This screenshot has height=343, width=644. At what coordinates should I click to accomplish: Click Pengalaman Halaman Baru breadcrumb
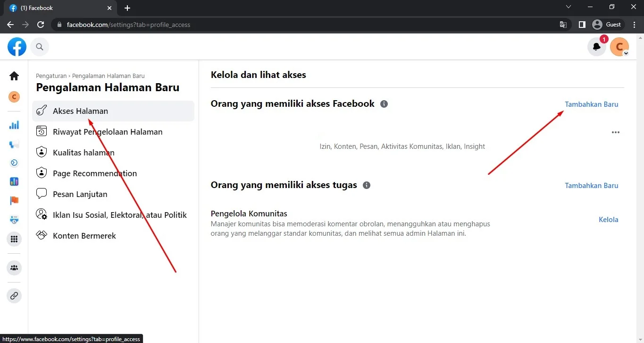(109, 76)
